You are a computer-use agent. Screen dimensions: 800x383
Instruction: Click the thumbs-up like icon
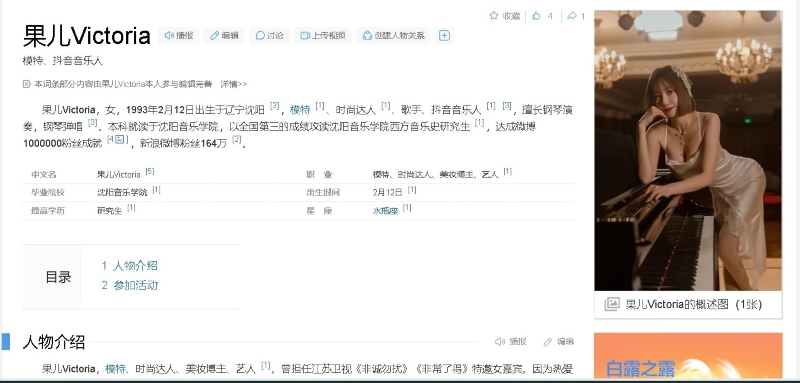point(536,16)
